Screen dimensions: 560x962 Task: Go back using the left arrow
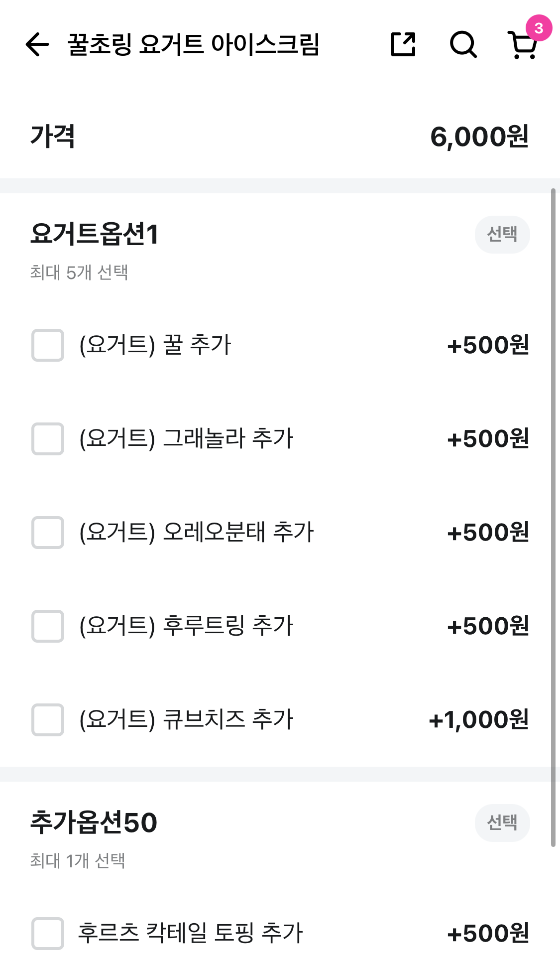coord(37,45)
